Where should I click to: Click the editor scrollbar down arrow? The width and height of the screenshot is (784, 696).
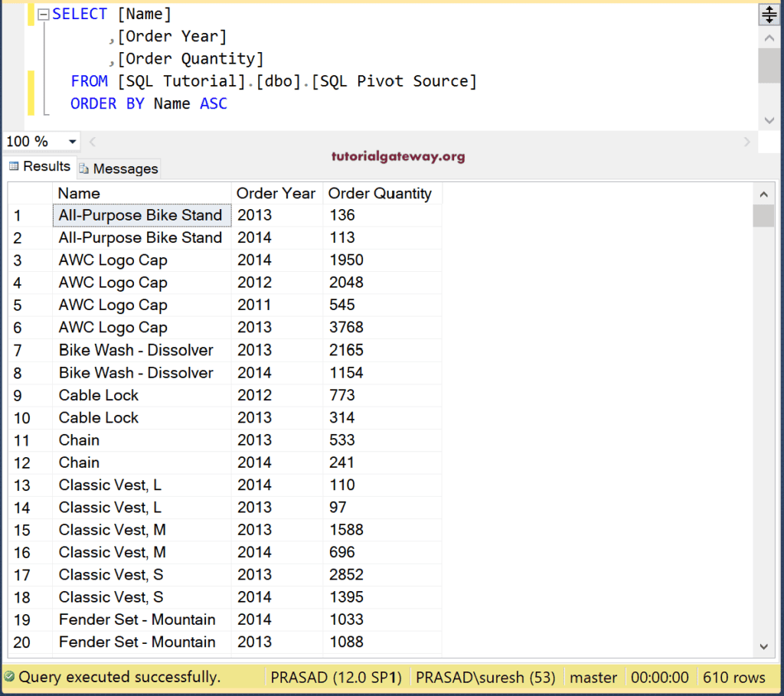(770, 120)
